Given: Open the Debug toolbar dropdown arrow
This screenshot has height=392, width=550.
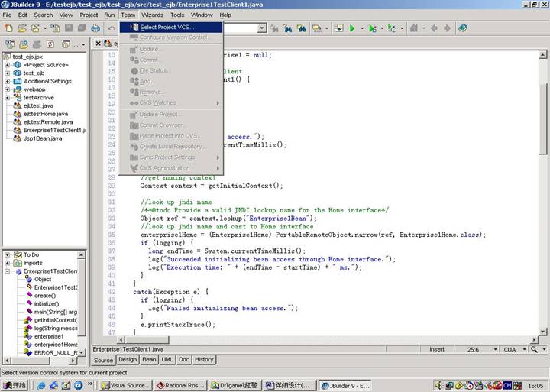Looking at the screenshot, I should (x=382, y=28).
